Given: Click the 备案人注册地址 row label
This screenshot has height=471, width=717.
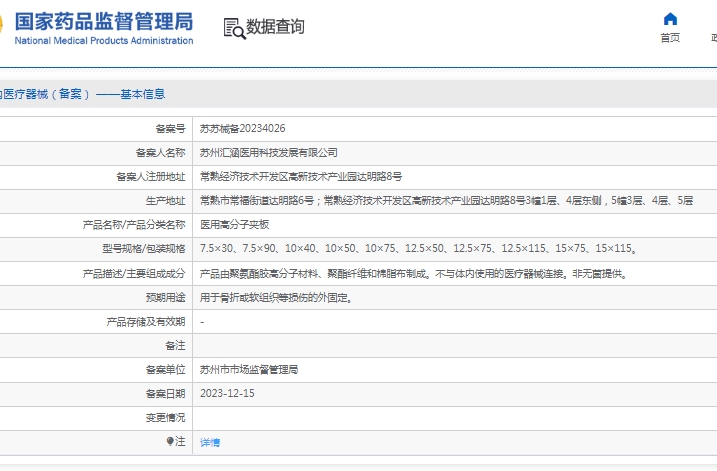Looking at the screenshot, I should click(x=150, y=177).
